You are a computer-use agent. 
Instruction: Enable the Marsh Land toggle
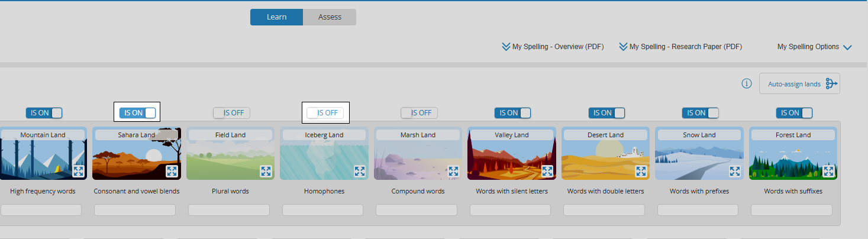(x=420, y=112)
